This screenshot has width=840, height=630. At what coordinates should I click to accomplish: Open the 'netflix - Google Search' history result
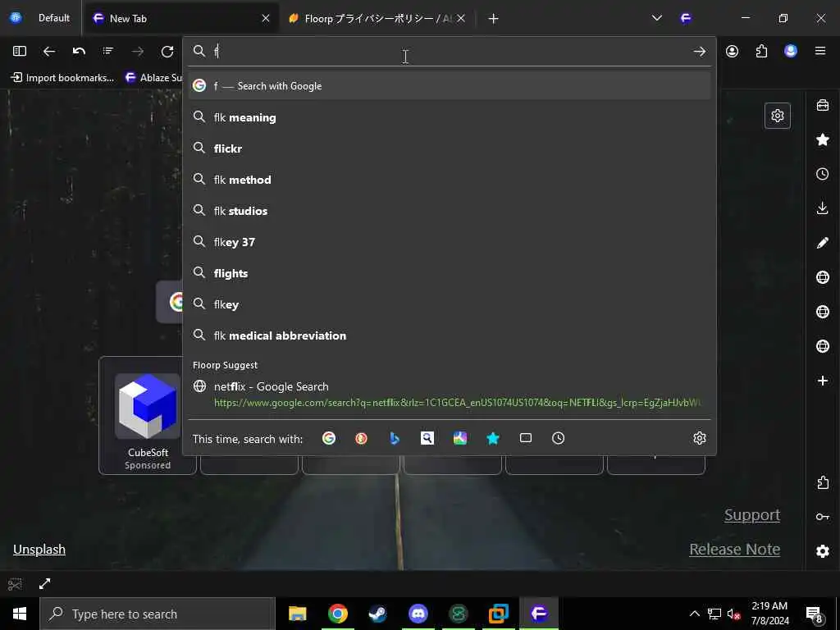450,394
